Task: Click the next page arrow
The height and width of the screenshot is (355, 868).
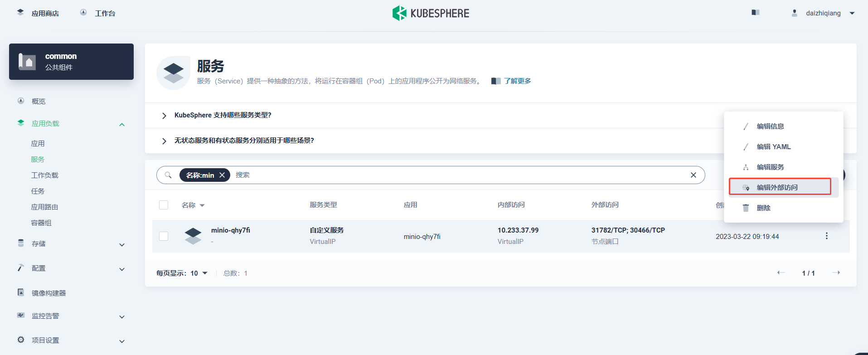Action: tap(836, 272)
